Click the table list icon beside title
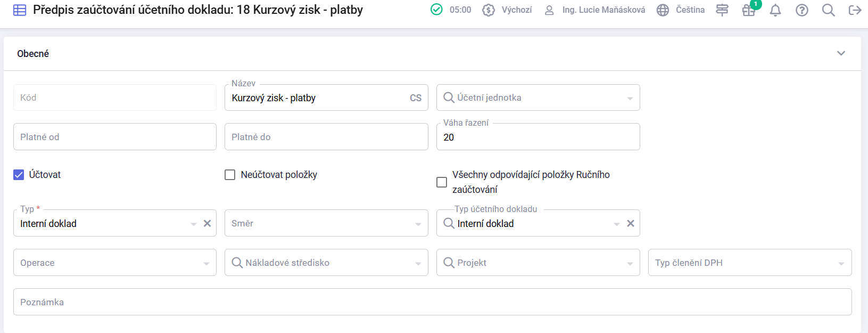 pos(20,10)
